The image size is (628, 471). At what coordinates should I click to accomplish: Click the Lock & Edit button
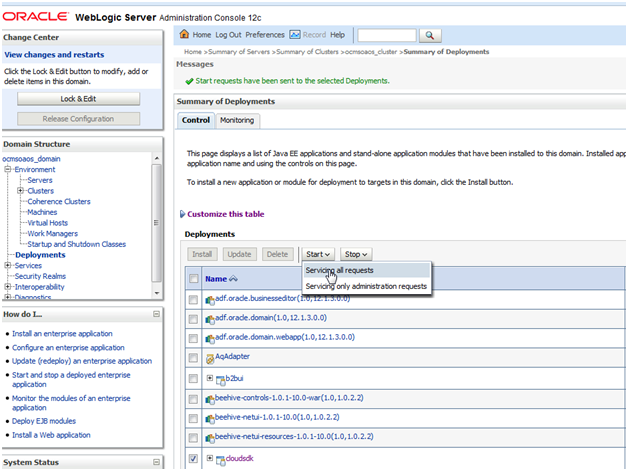point(78,99)
